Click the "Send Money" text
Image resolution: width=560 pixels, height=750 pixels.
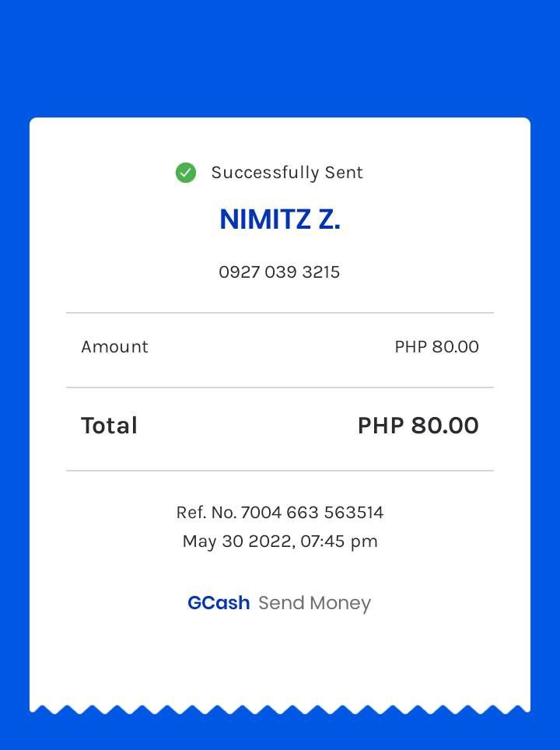[x=314, y=603]
